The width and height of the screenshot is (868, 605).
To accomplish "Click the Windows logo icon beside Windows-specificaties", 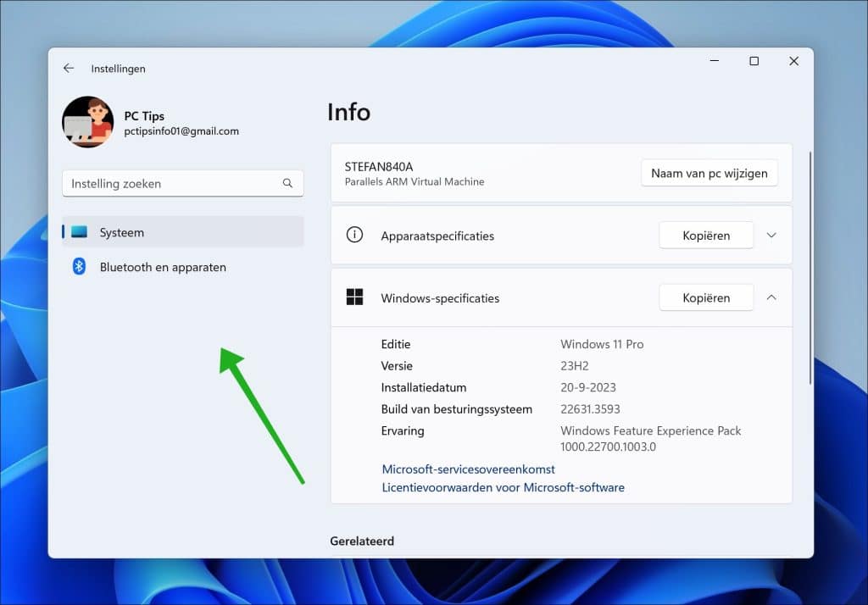I will pos(354,297).
